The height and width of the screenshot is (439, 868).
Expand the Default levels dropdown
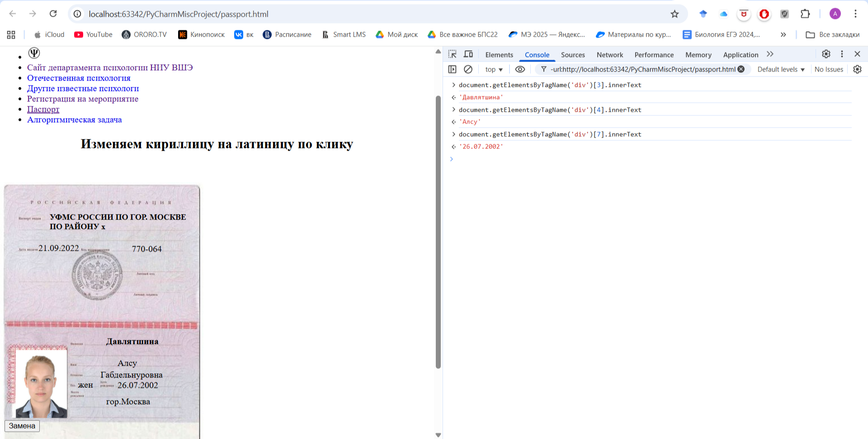781,69
